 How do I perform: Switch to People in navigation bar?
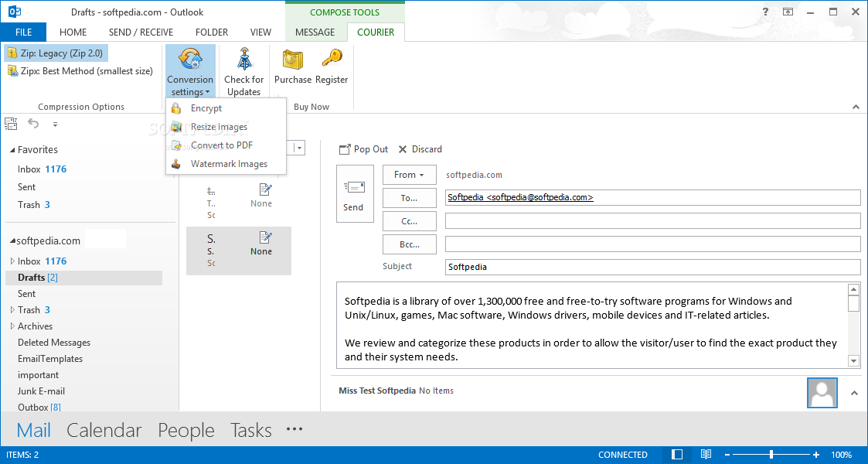(186, 430)
